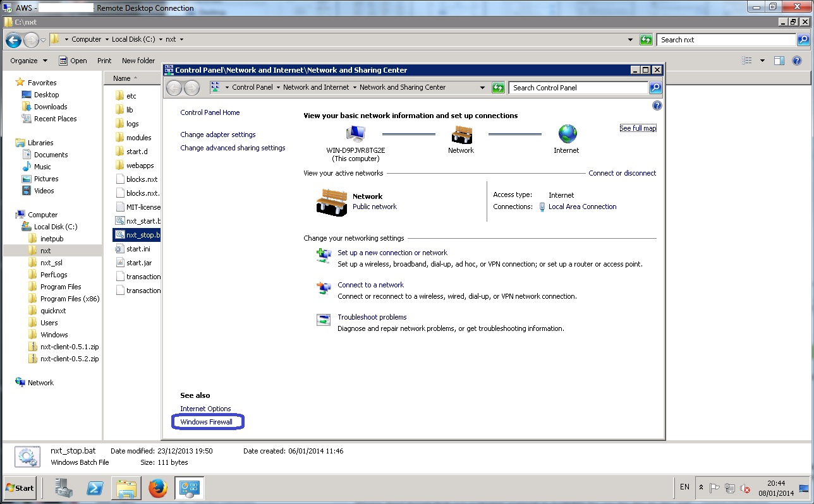Open Organize menu

coord(28,61)
